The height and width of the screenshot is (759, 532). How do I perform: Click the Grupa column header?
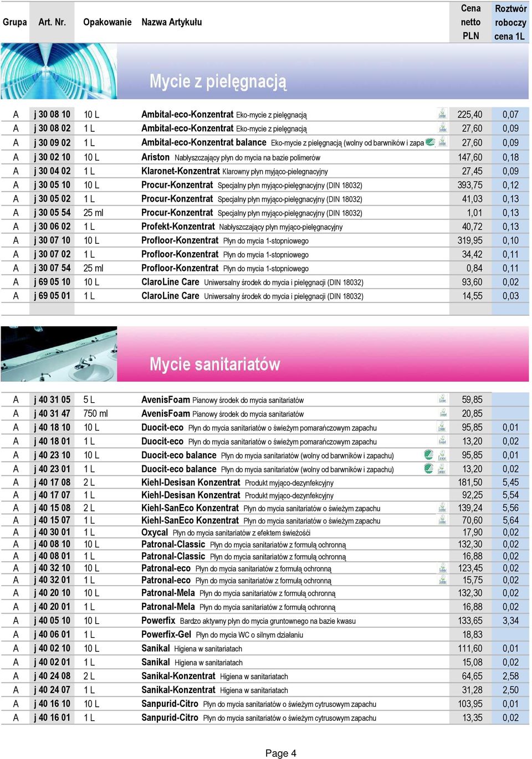[15, 22]
